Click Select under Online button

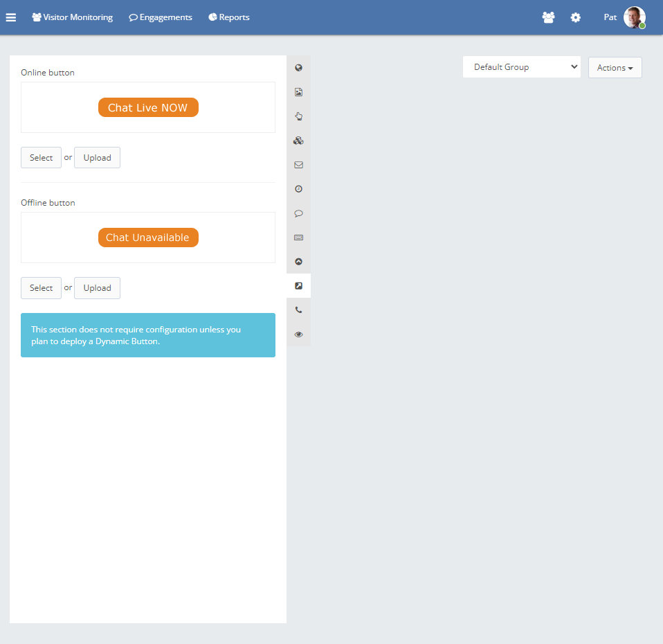tap(41, 158)
